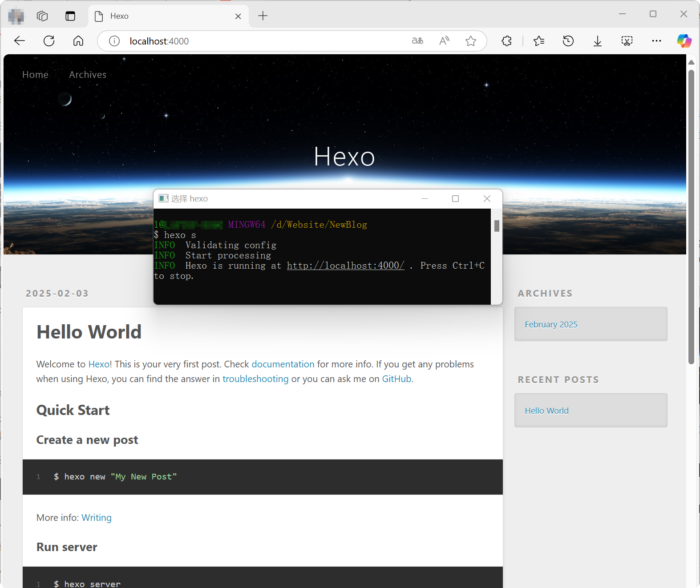Click the page scrollbar up arrow
Image resolution: width=700 pixels, height=588 pixels.
691,62
